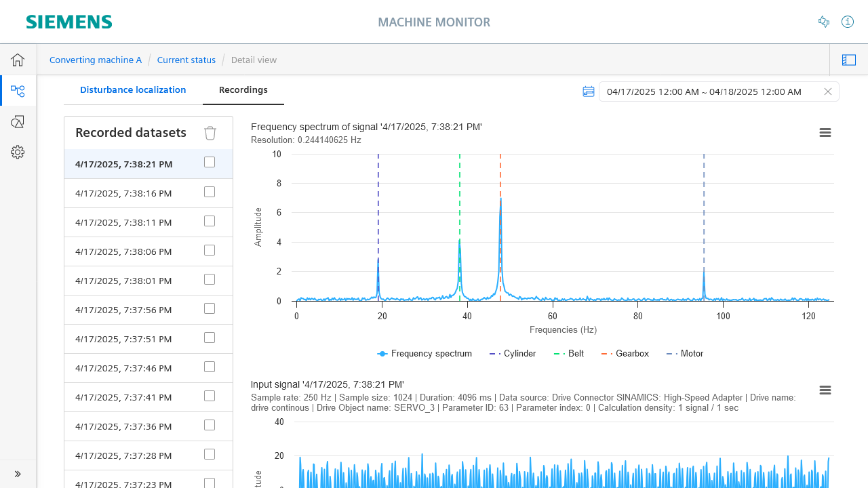Check the 7:38:11 PM dataset checkbox
Screen dimensions: 868x488
pos(210,221)
